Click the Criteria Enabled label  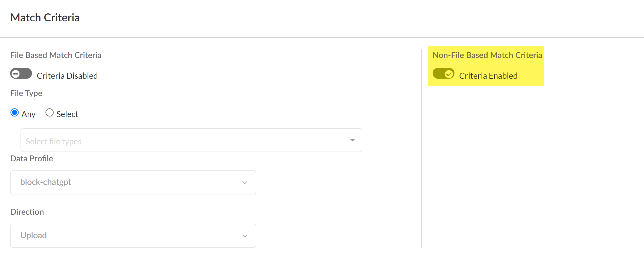[x=488, y=76]
